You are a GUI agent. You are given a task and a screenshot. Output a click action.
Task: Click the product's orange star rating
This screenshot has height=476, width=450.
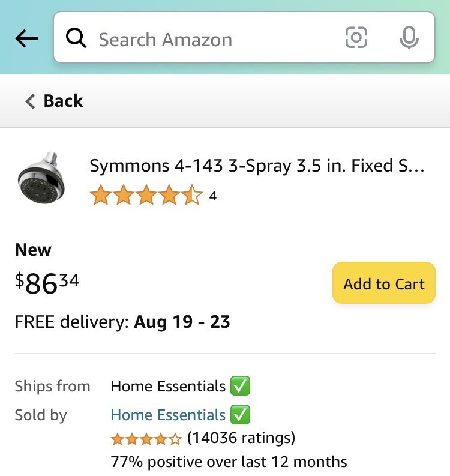(146, 196)
